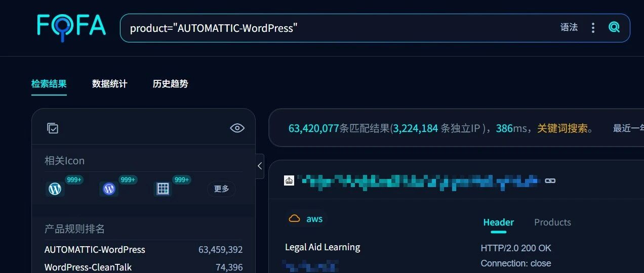Screen dimensions: 644x273
Task: Click the FOFA logo
Action: [71, 27]
